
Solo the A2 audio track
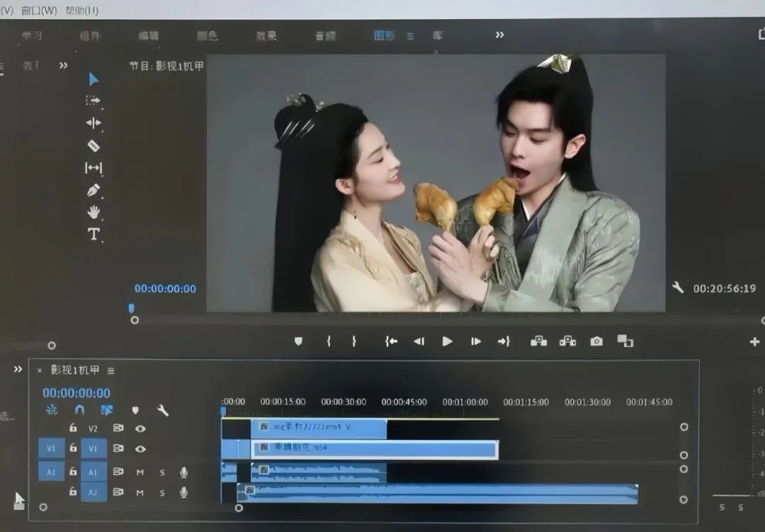162,492
